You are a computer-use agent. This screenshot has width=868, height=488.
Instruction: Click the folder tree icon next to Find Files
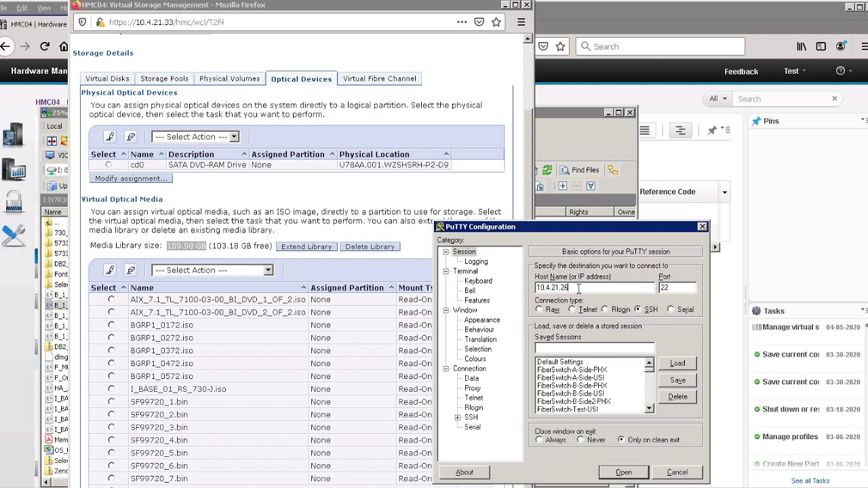[x=612, y=170]
